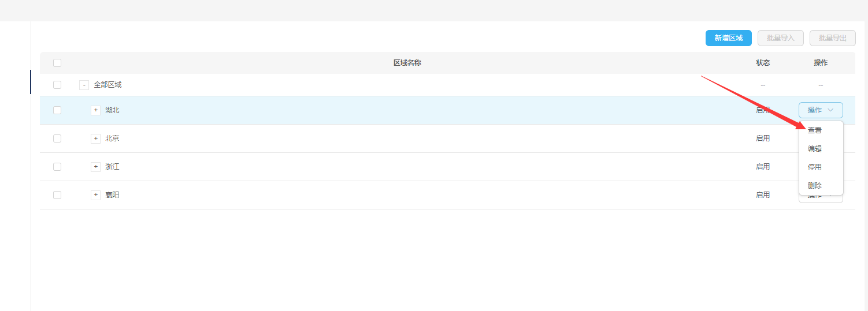The width and height of the screenshot is (868, 311).
Task: Check the box for 全部区域 row
Action: point(57,85)
